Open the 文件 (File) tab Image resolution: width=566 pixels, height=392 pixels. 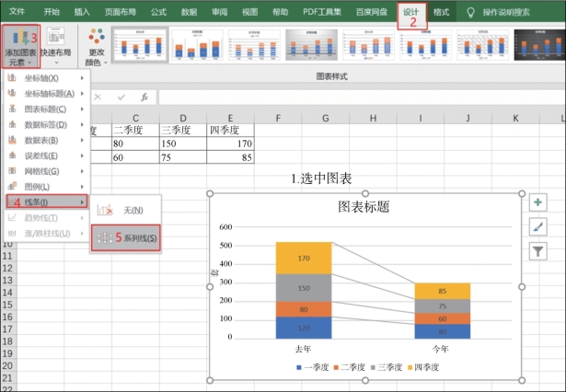tap(17, 12)
